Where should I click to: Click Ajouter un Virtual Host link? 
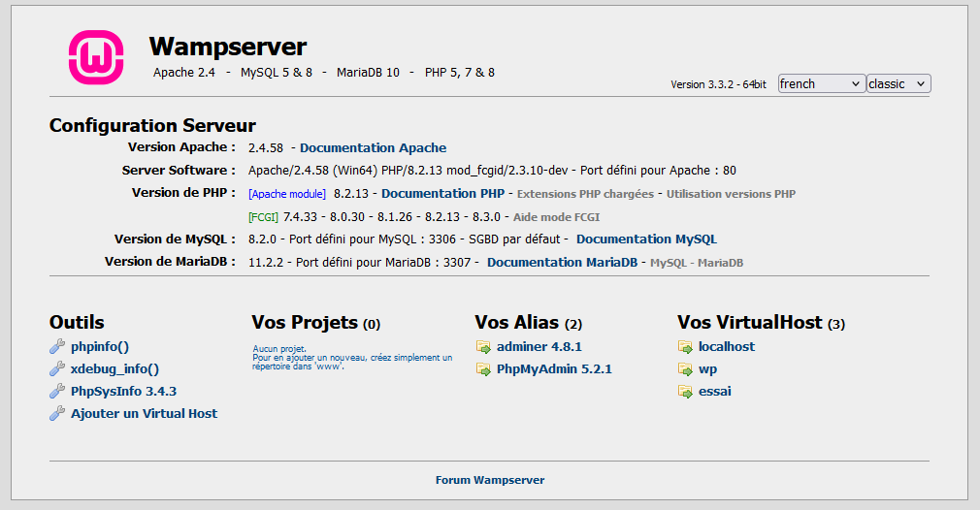pyautogui.click(x=144, y=413)
